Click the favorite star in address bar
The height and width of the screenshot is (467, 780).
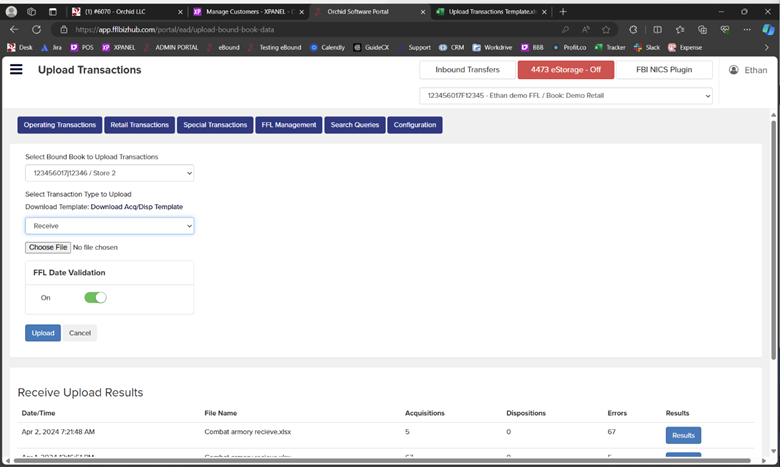click(x=606, y=29)
